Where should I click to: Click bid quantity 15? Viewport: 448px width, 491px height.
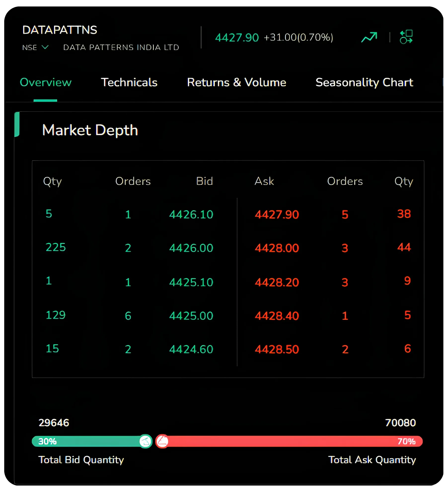52,348
